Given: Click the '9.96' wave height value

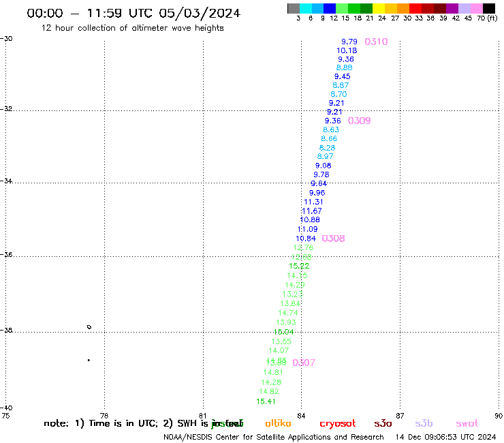Looking at the screenshot, I should [x=317, y=193].
